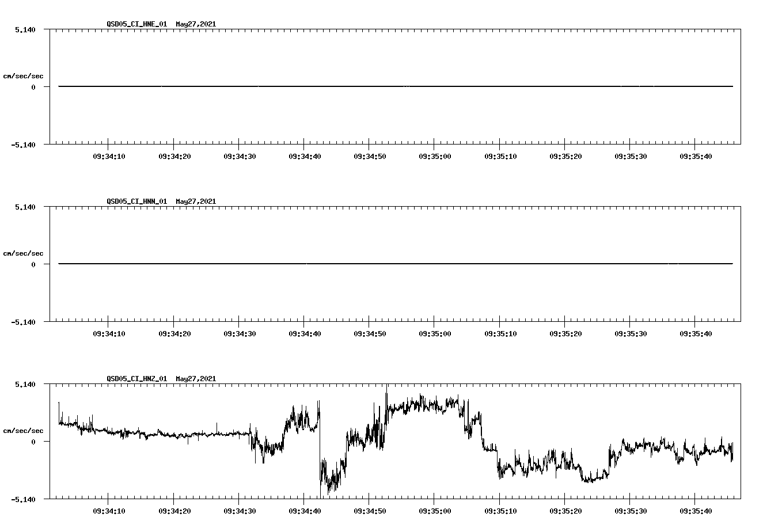Click the May27,2021 date on top trace
Viewport: 782px width, 532px height.
click(x=195, y=25)
